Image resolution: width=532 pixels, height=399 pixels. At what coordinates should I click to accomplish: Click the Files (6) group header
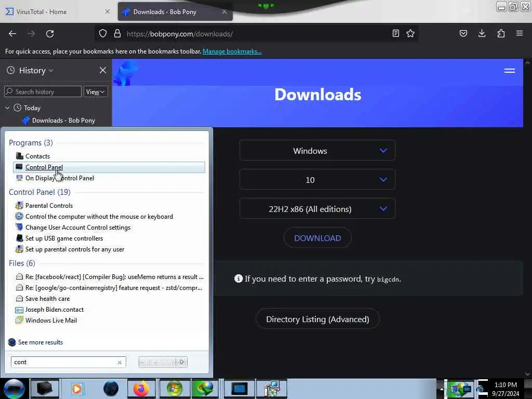coord(22,263)
